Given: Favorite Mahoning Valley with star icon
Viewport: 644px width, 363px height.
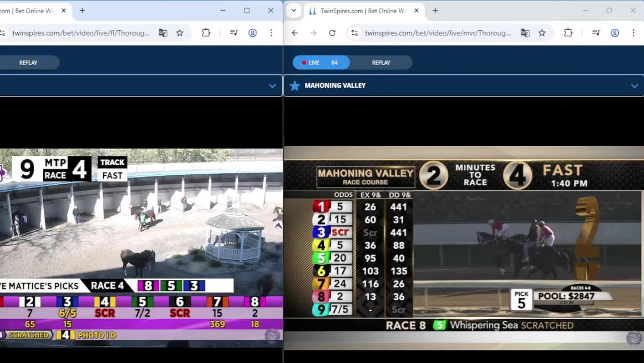Looking at the screenshot, I should pyautogui.click(x=295, y=86).
